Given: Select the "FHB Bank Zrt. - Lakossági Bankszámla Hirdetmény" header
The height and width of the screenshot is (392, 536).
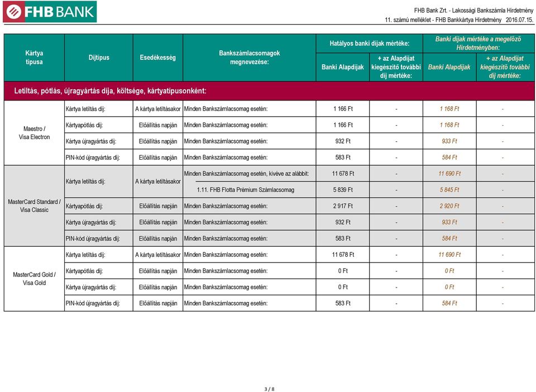Looking at the screenshot, I should pos(473,11).
